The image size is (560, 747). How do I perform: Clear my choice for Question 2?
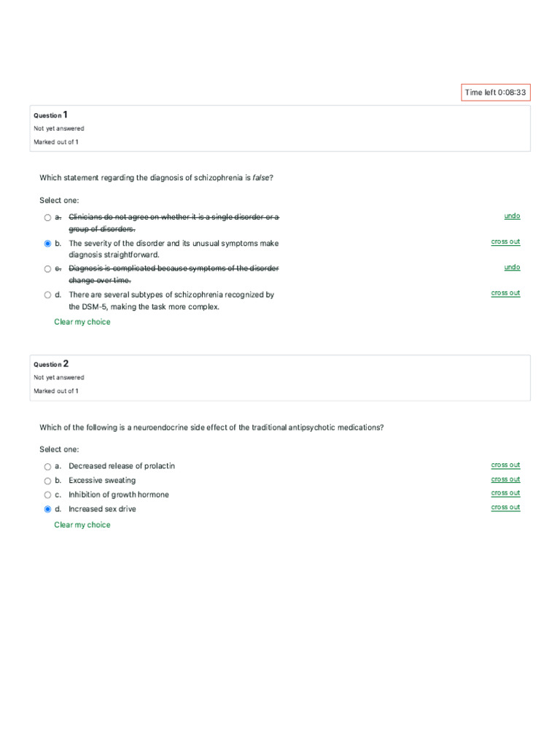tap(82, 525)
